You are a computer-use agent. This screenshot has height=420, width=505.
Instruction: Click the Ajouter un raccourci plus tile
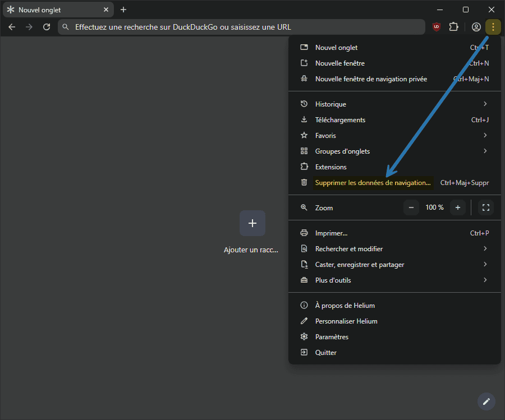point(252,223)
